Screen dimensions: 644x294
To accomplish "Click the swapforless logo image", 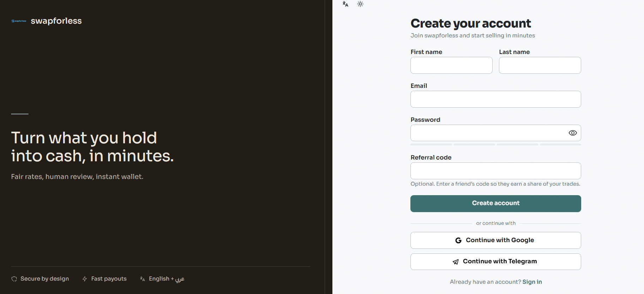I will point(19,21).
